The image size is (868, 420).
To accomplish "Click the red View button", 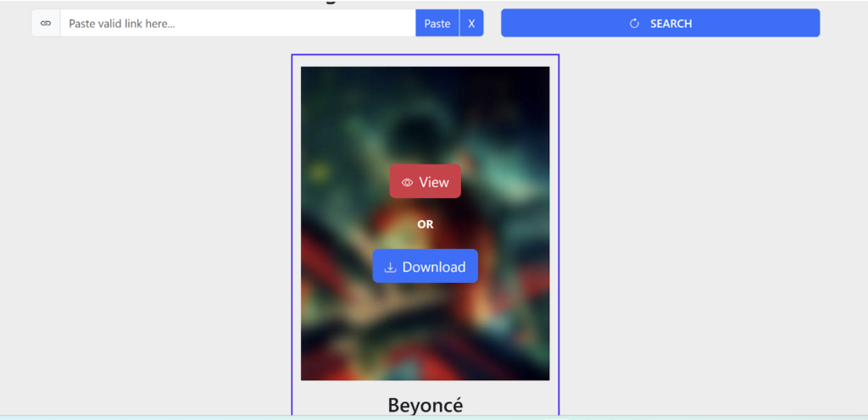I will point(426,181).
